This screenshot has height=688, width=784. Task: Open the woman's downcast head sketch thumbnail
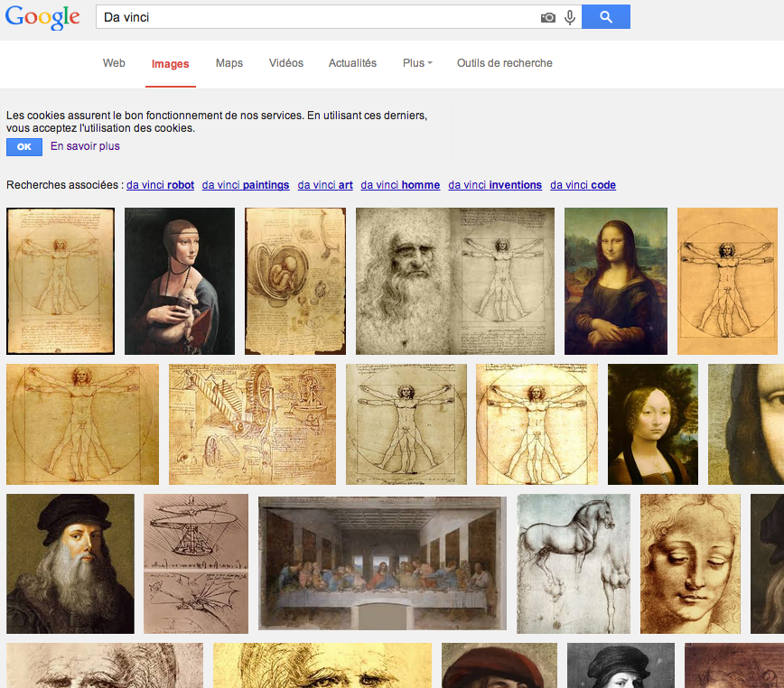pos(690,563)
